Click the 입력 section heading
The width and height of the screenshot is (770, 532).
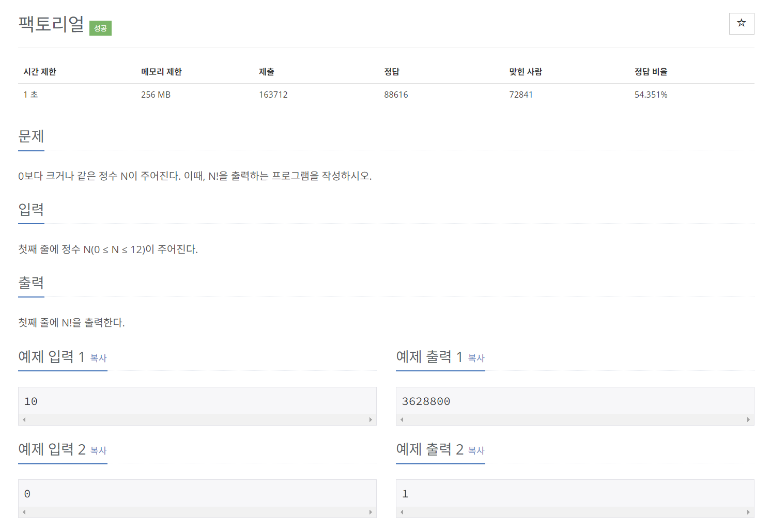[x=30, y=210]
